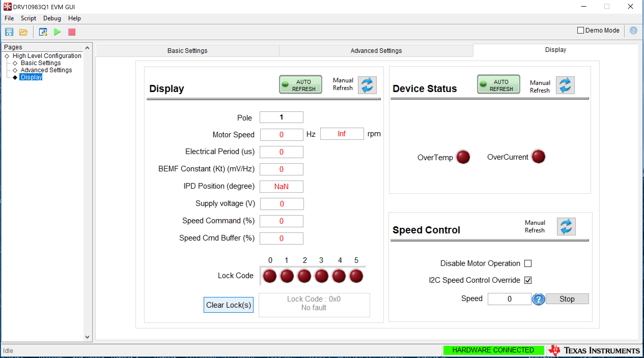
Task: Click Manual Refresh icon in Display panel
Action: (x=367, y=85)
